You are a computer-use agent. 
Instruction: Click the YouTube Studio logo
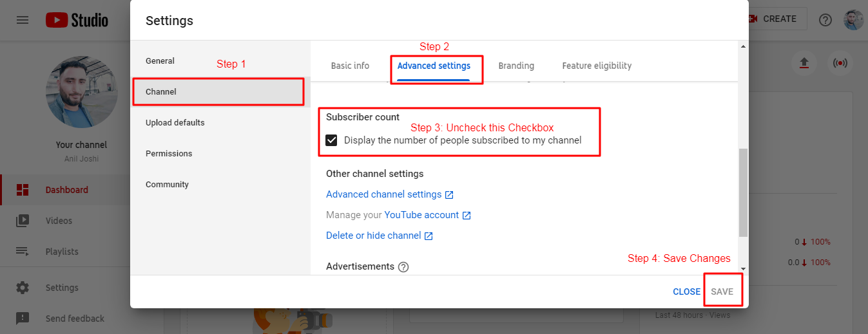click(77, 20)
